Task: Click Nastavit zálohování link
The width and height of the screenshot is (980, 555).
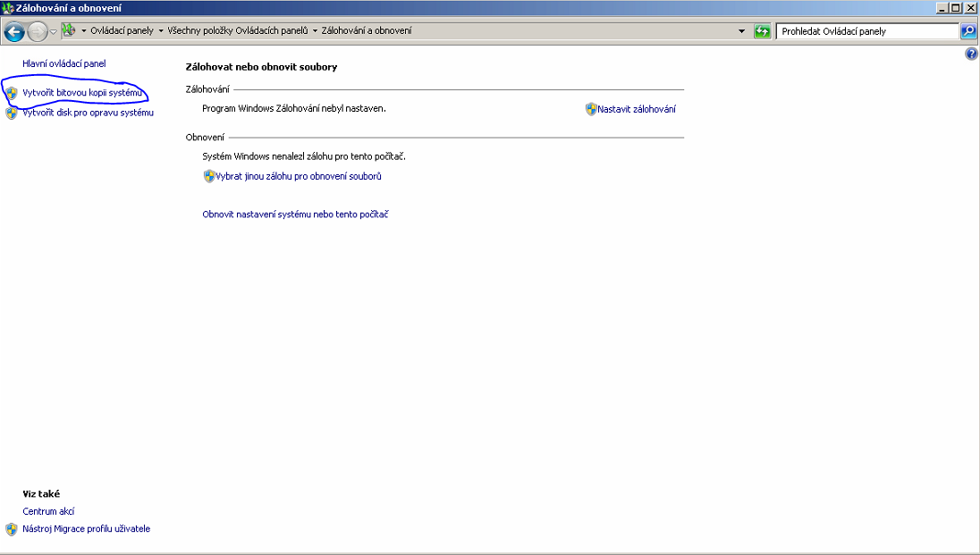Action: click(637, 109)
